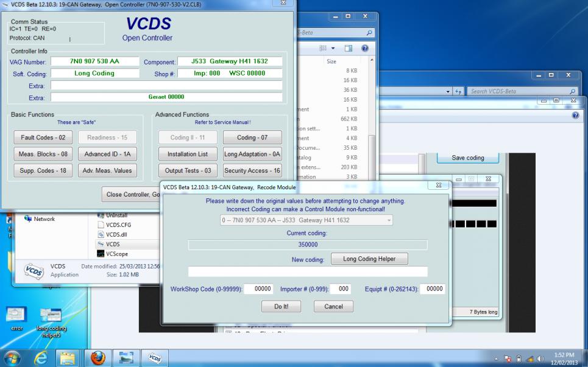Click the battery power tray icon

(x=519, y=358)
